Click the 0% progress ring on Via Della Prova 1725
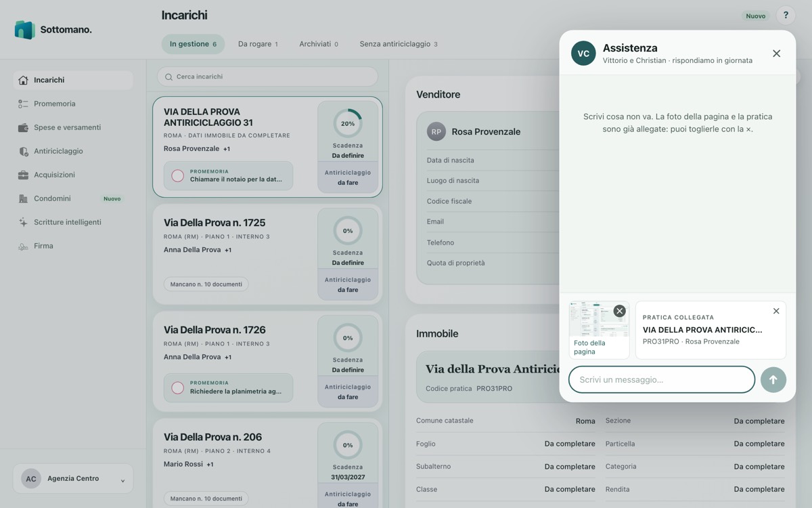Viewport: 812px width, 508px height. click(348, 231)
